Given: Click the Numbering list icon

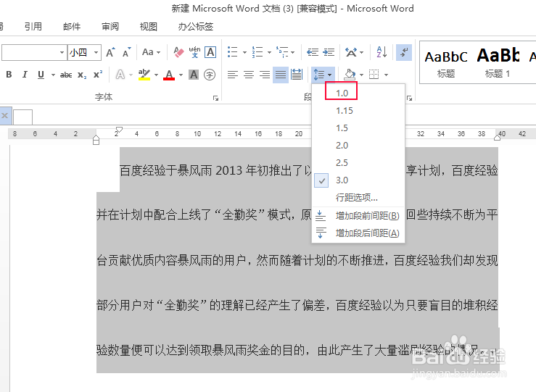Looking at the screenshot, I should [257, 52].
